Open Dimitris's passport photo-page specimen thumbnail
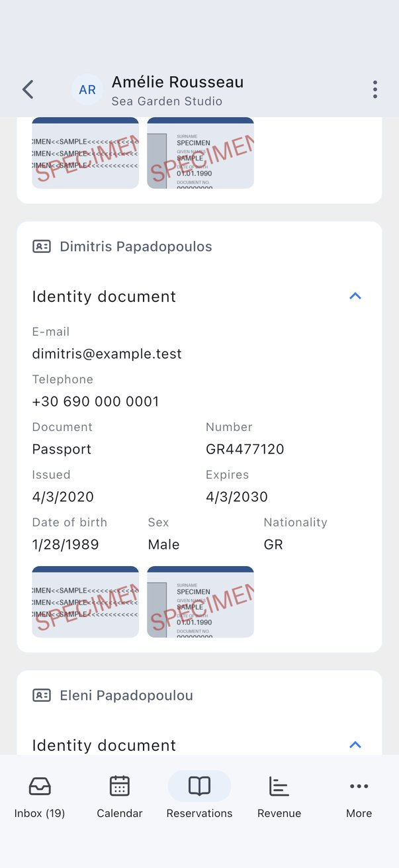The image size is (399, 868). pos(200,602)
